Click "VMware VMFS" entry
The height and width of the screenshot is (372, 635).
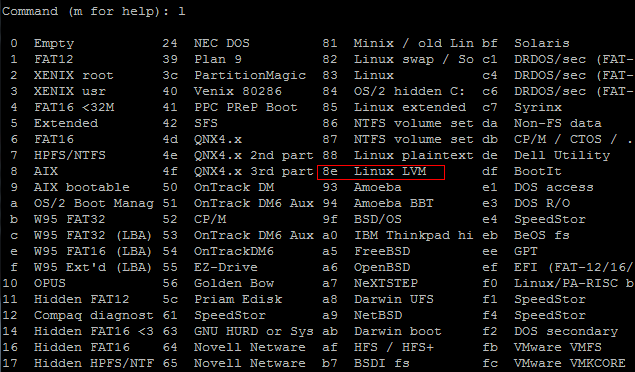558,347
